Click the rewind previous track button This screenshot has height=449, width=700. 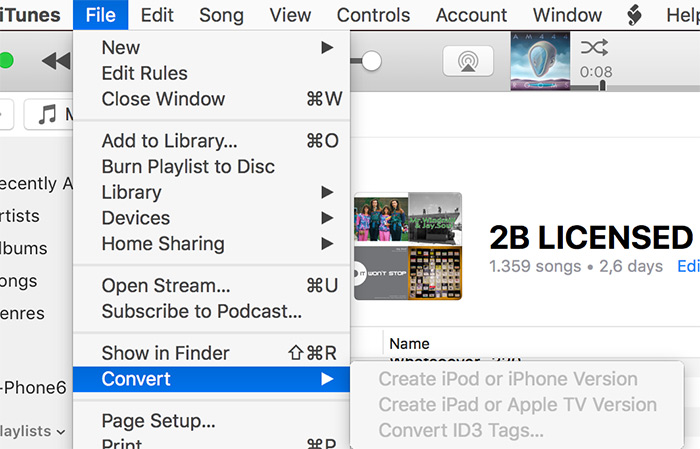(57, 61)
